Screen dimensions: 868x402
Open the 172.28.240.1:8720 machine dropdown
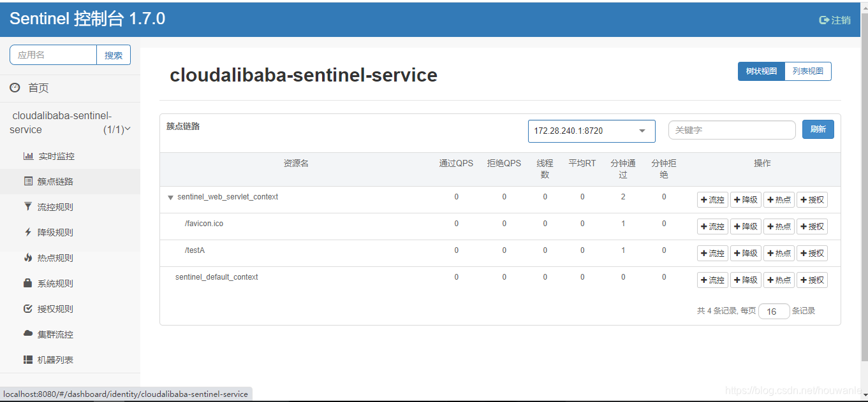pyautogui.click(x=591, y=131)
